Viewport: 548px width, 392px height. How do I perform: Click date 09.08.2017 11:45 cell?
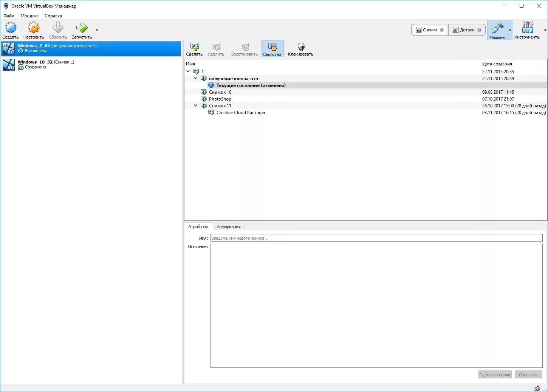point(498,92)
